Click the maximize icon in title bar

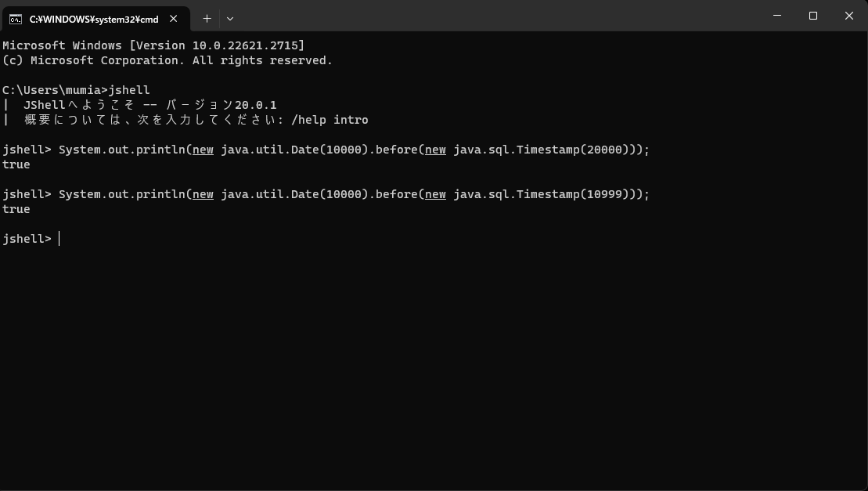812,16
